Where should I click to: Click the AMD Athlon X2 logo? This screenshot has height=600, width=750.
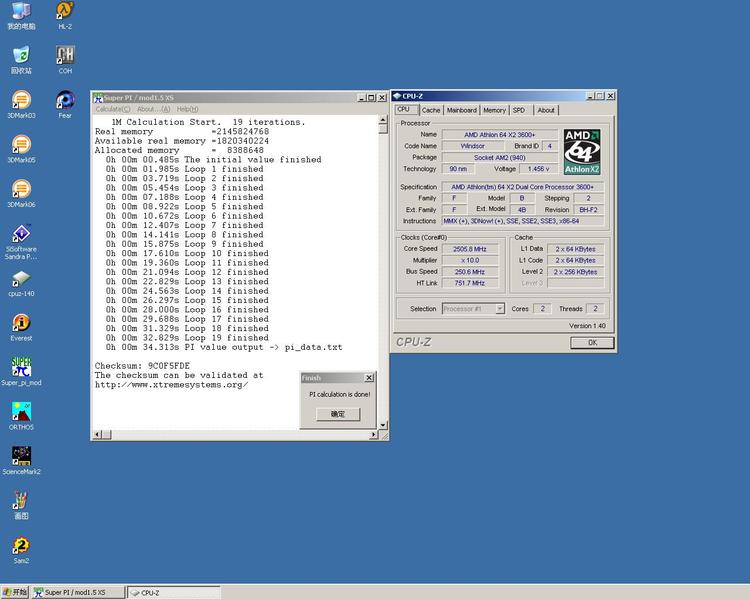[x=582, y=152]
